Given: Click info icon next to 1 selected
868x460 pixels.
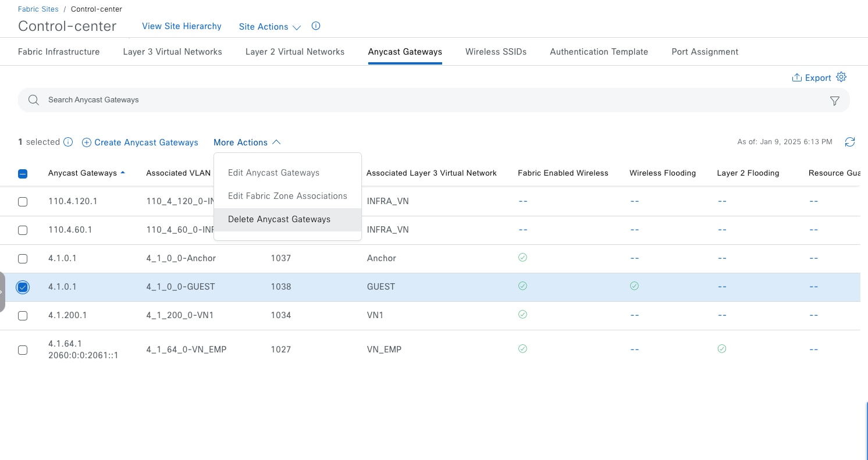Looking at the screenshot, I should (x=68, y=142).
